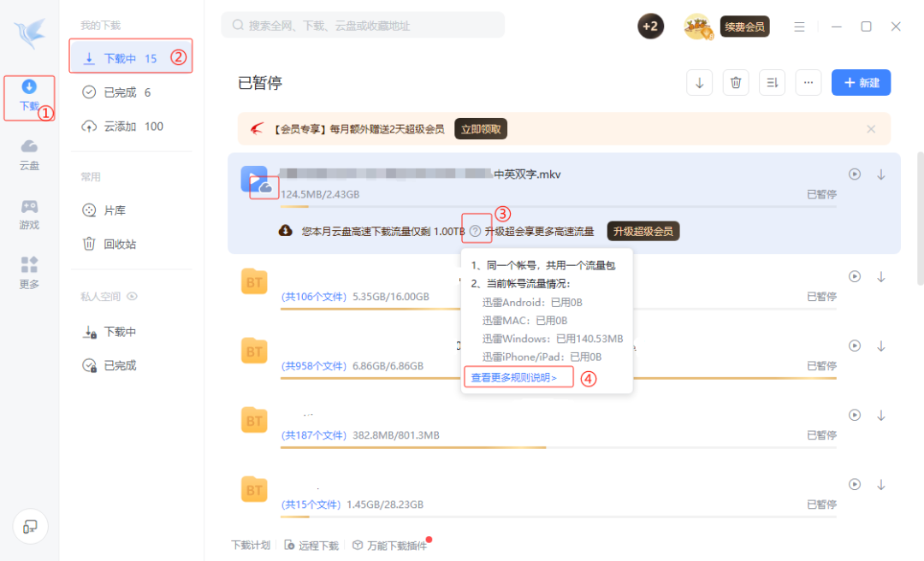Select 下载中 15 in 我的下载 list
This screenshot has width=924, height=561.
(131, 58)
